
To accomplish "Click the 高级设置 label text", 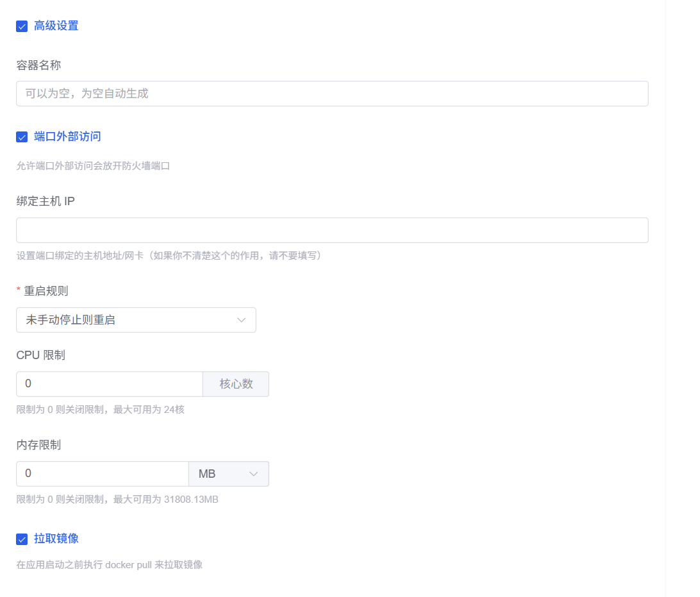I will click(56, 26).
